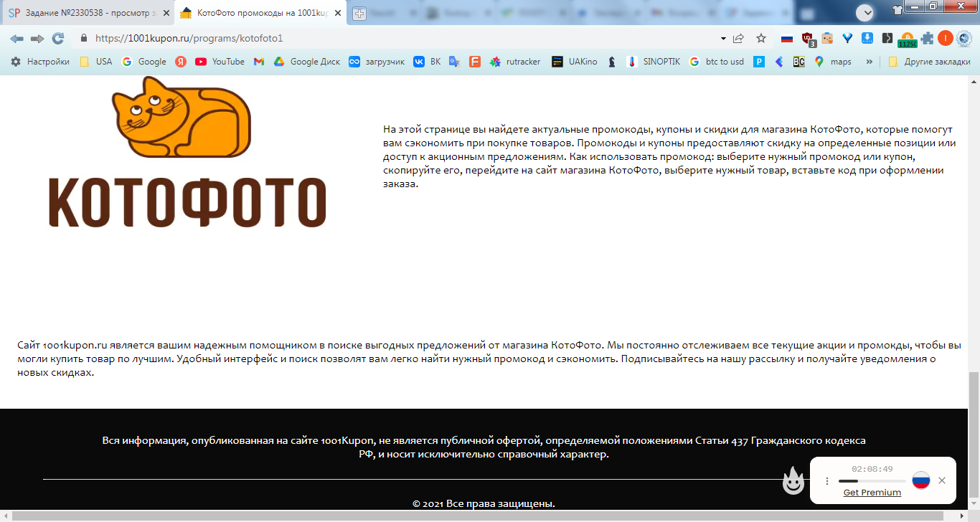This screenshot has width=980, height=522.
Task: Open the SINOPTIK bookmark
Action: click(x=653, y=62)
